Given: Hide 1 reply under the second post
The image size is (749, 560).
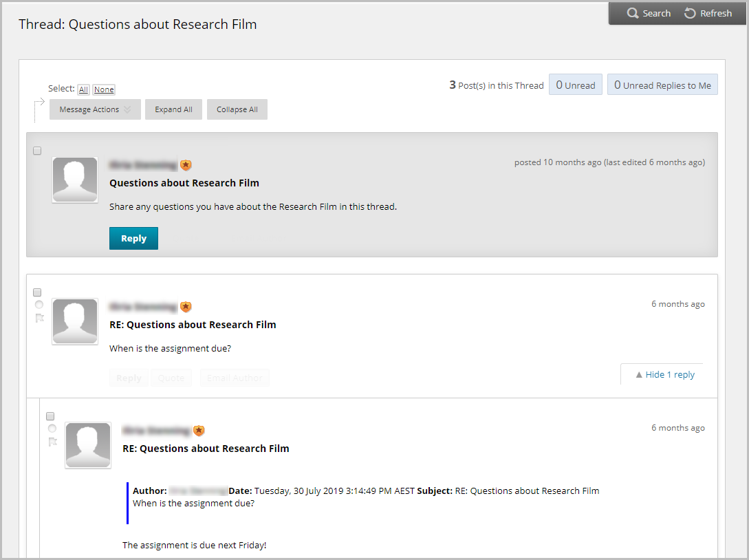Looking at the screenshot, I should (x=666, y=374).
